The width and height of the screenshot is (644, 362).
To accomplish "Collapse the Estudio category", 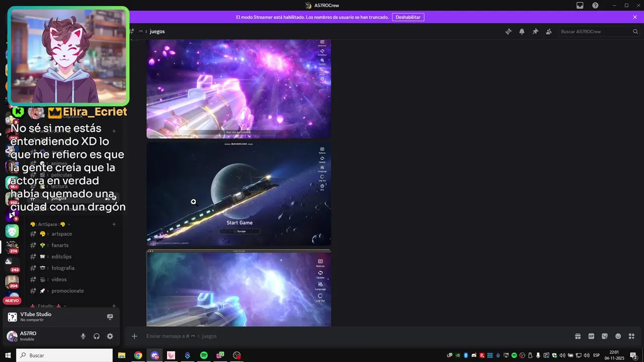I will click(48, 306).
